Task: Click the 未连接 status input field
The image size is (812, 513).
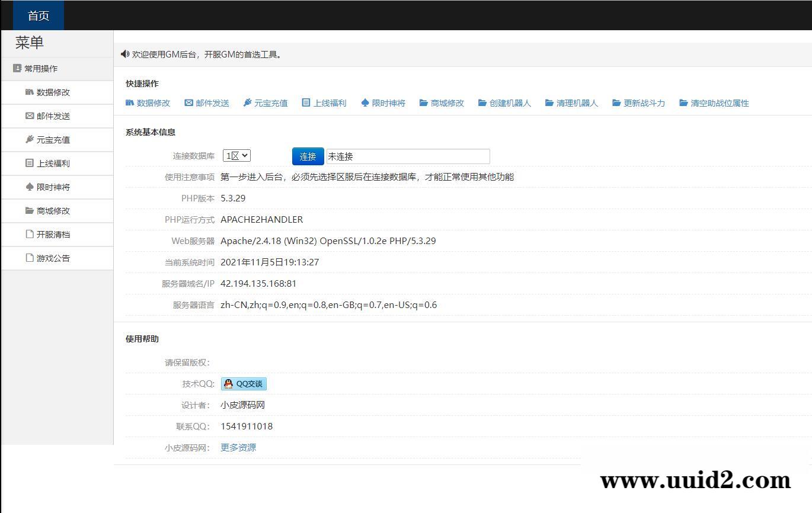Action: point(408,156)
